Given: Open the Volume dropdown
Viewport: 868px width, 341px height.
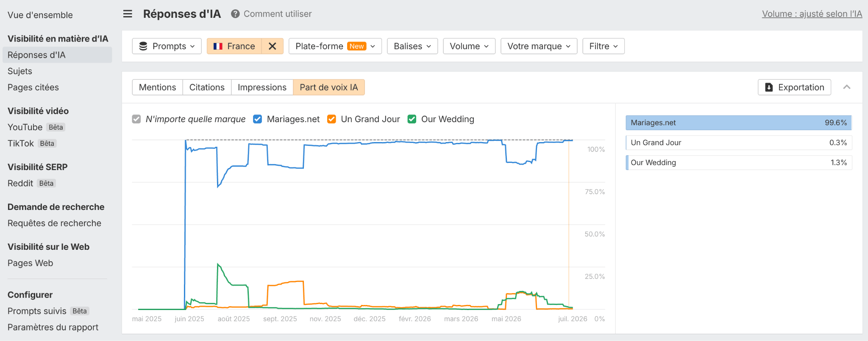Looking at the screenshot, I should coord(469,46).
